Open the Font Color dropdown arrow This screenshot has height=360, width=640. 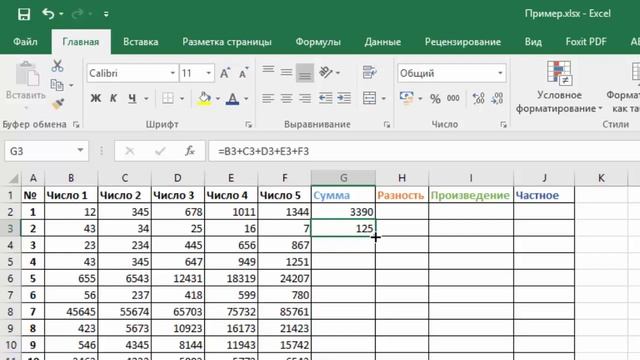click(x=246, y=99)
